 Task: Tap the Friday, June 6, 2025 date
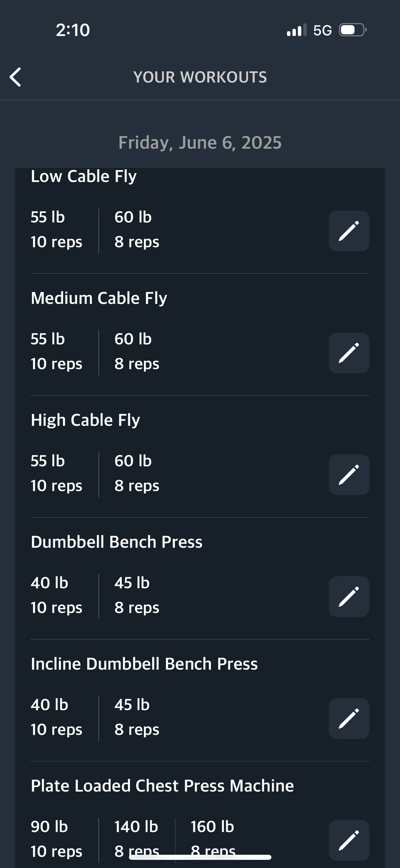click(x=200, y=143)
